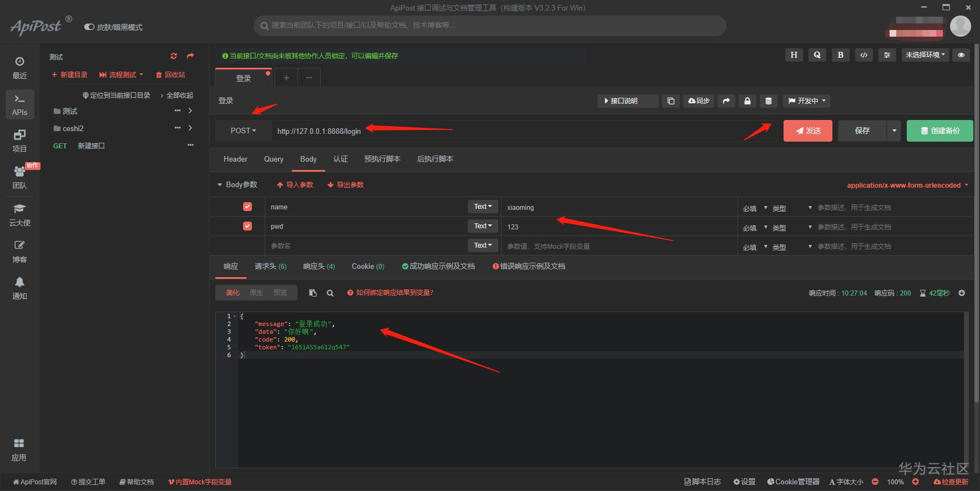This screenshot has width=980, height=491.
Task: Open the 项目 projects sidebar icon
Action: (x=19, y=141)
